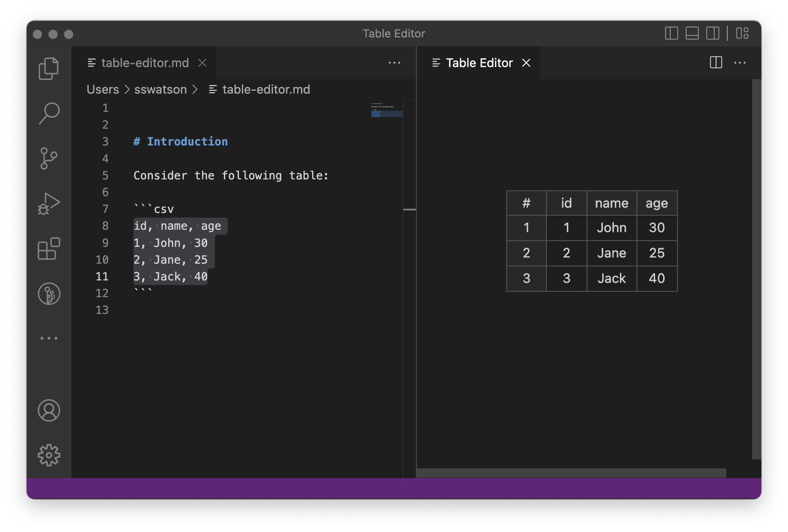Toggle the primary side bar layout button
The height and width of the screenshot is (532, 788).
point(671,34)
